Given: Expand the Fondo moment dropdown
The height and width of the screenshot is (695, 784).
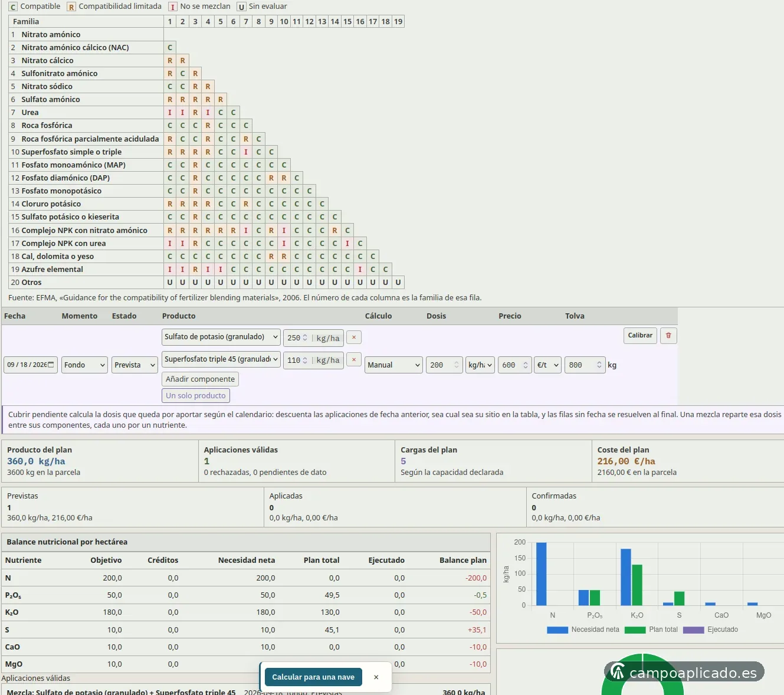Looking at the screenshot, I should click(85, 365).
